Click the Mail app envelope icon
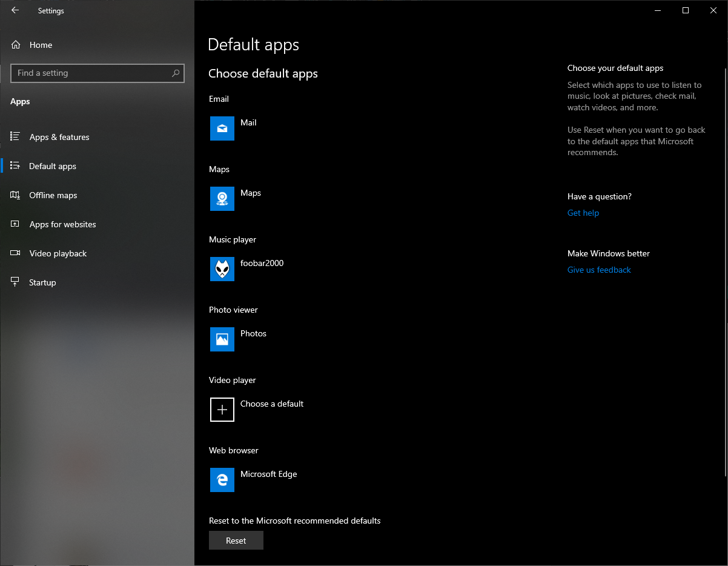 [x=222, y=128]
